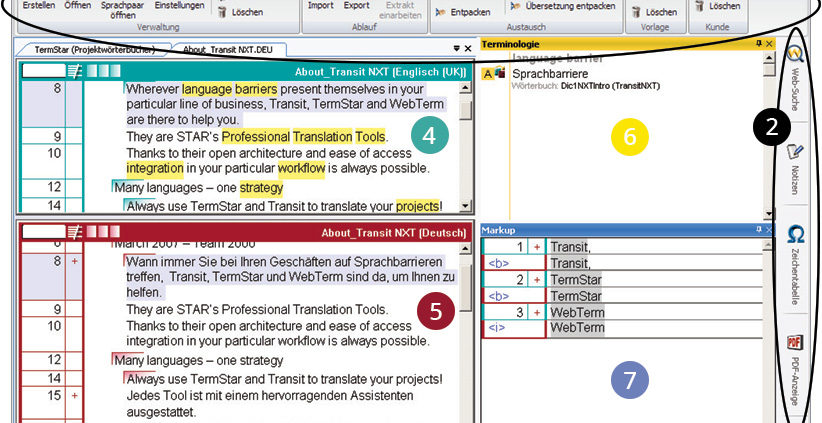The width and height of the screenshot is (822, 423).
Task: Click the plus marker on German segment 15
Action: click(74, 396)
